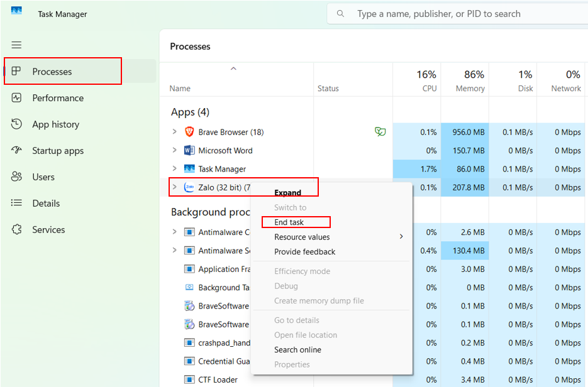
Task: Click the green efficiency leaf icon
Action: point(380,131)
